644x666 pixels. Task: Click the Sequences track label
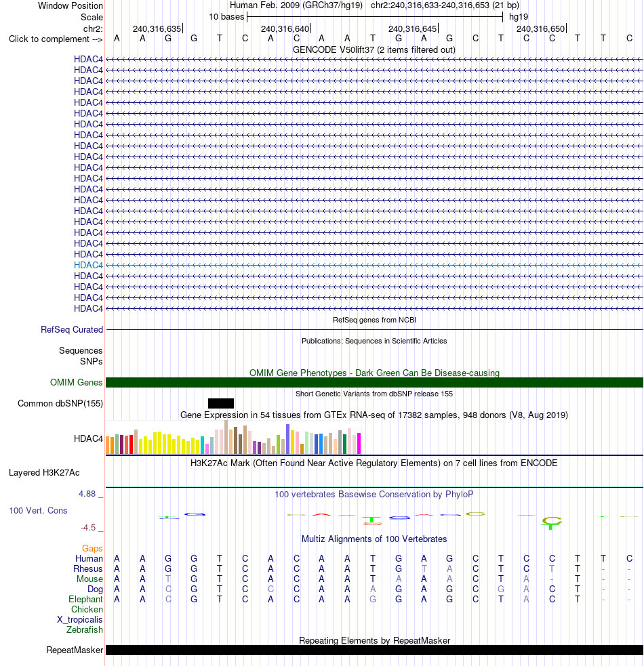pyautogui.click(x=81, y=350)
